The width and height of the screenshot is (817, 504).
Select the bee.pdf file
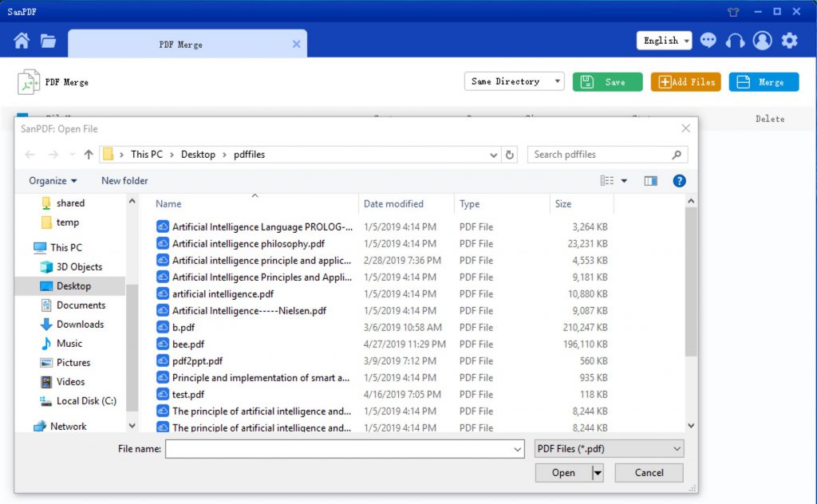click(x=188, y=345)
